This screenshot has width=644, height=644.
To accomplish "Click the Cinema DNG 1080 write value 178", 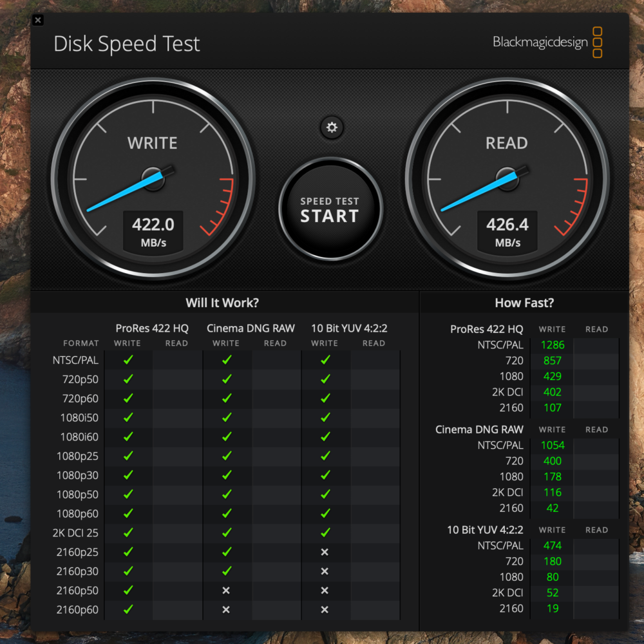I will coord(553,477).
